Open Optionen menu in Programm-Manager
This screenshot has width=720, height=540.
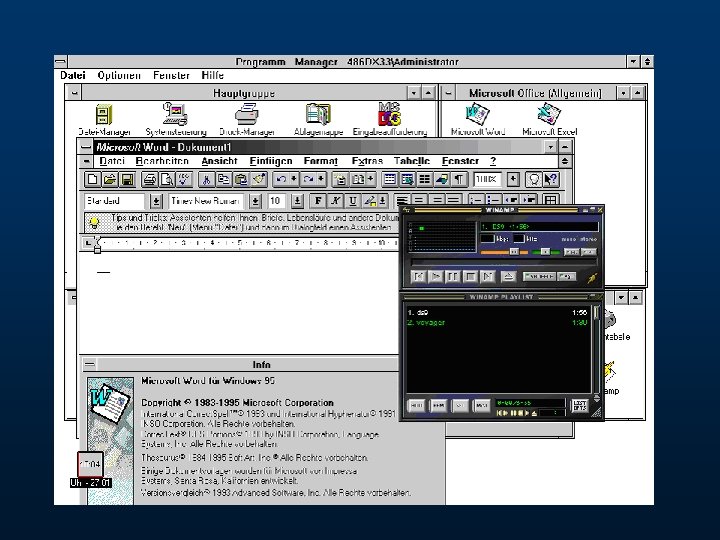click(x=119, y=75)
